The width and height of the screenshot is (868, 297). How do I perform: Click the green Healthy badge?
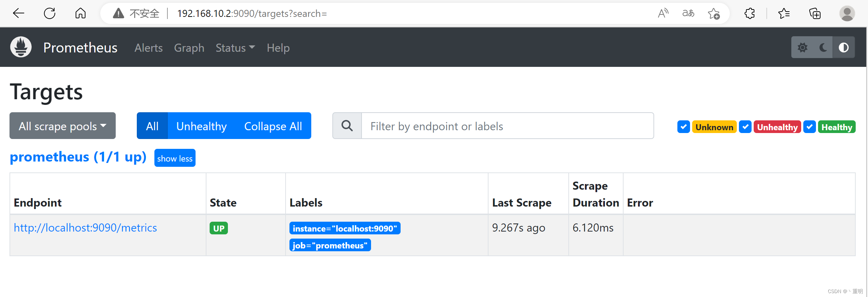click(837, 127)
